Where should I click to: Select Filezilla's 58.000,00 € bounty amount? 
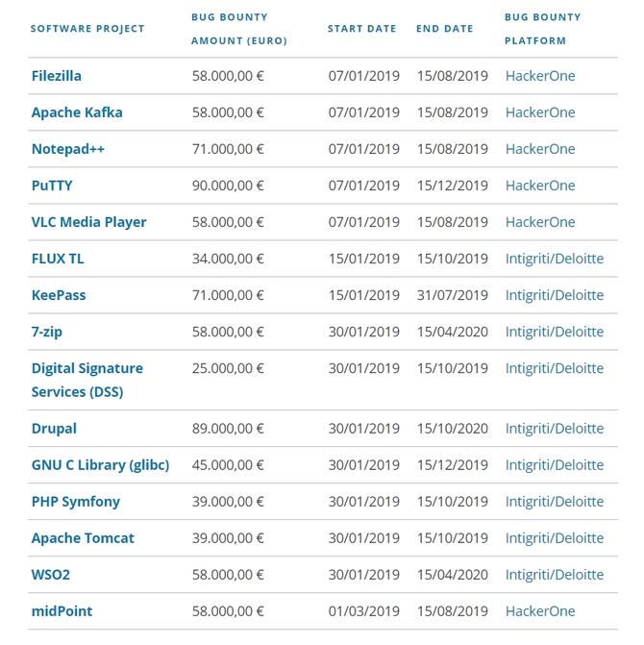click(x=228, y=76)
